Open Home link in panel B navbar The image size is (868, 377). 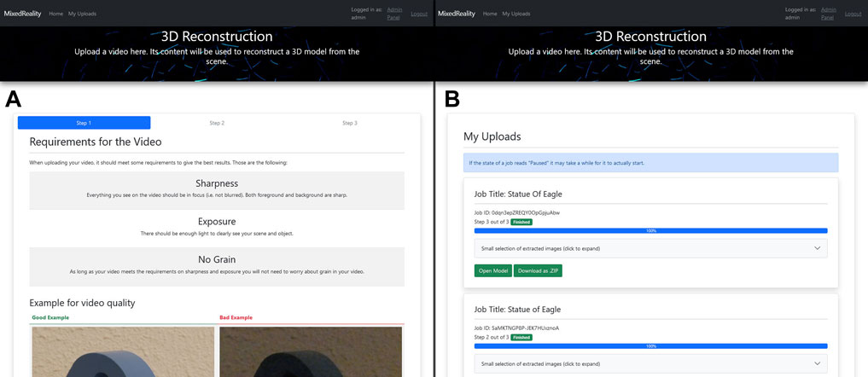point(490,14)
